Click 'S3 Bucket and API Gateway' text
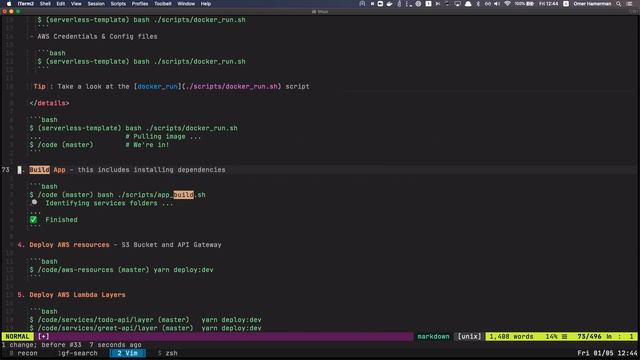This screenshot has width=640, height=360. pos(171,245)
